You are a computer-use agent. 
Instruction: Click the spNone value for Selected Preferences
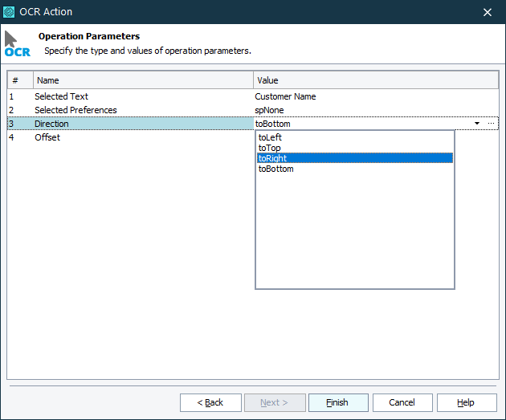tap(269, 110)
